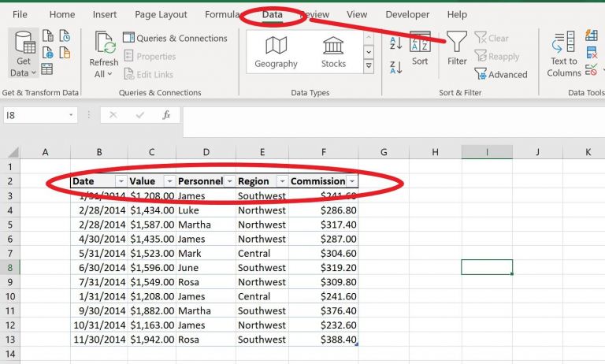605x364 pixels.
Task: Click the Insert Function fx icon
Action: (166, 115)
